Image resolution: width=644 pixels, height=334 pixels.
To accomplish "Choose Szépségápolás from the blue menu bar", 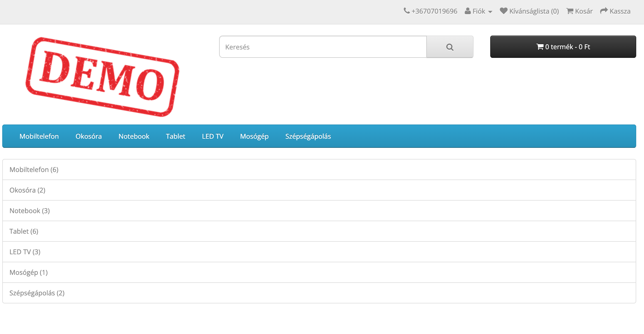I will tap(308, 136).
